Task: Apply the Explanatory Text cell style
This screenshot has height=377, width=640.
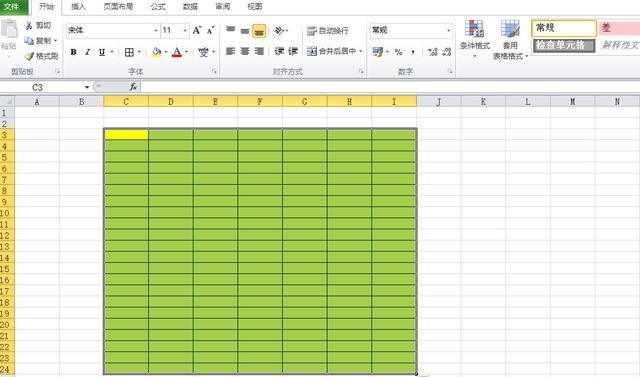Action: pyautogui.click(x=619, y=45)
